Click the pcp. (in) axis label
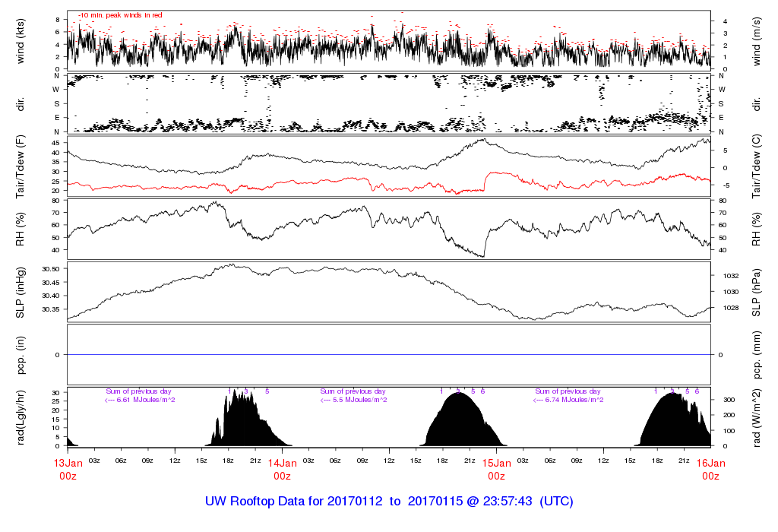Image resolution: width=778 pixels, height=532 pixels. [x=21, y=354]
